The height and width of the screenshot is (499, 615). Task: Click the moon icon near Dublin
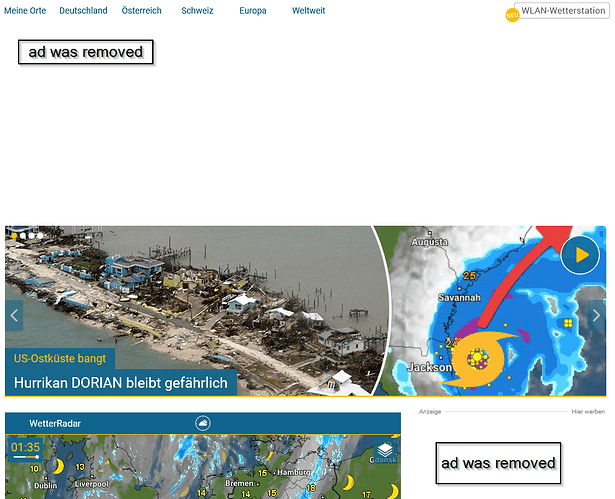coord(58,467)
